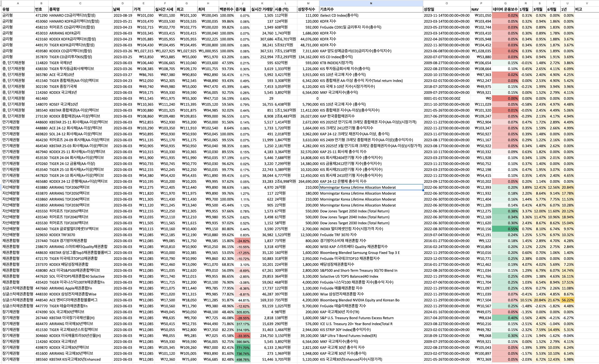Image resolution: width=599 pixels, height=364 pixels.
Task: Select cell KOSEF 국고채10년
Action: tap(80, 104)
